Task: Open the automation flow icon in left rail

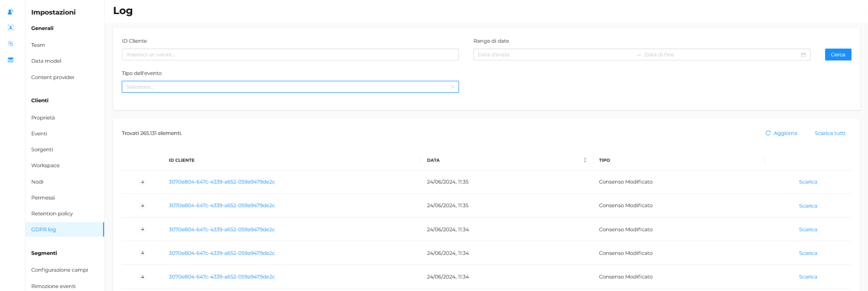Action: coord(11,44)
